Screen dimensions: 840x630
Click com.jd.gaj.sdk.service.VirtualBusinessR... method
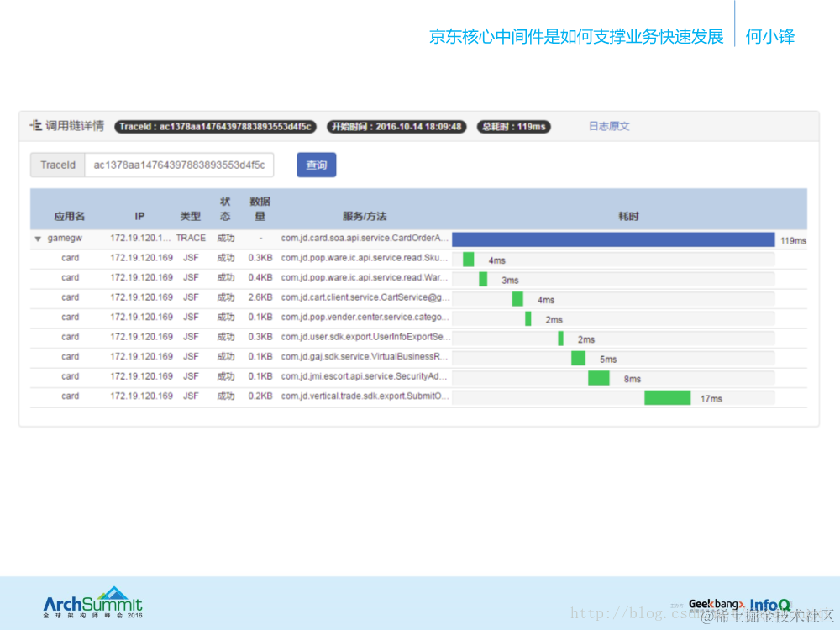tap(365, 357)
